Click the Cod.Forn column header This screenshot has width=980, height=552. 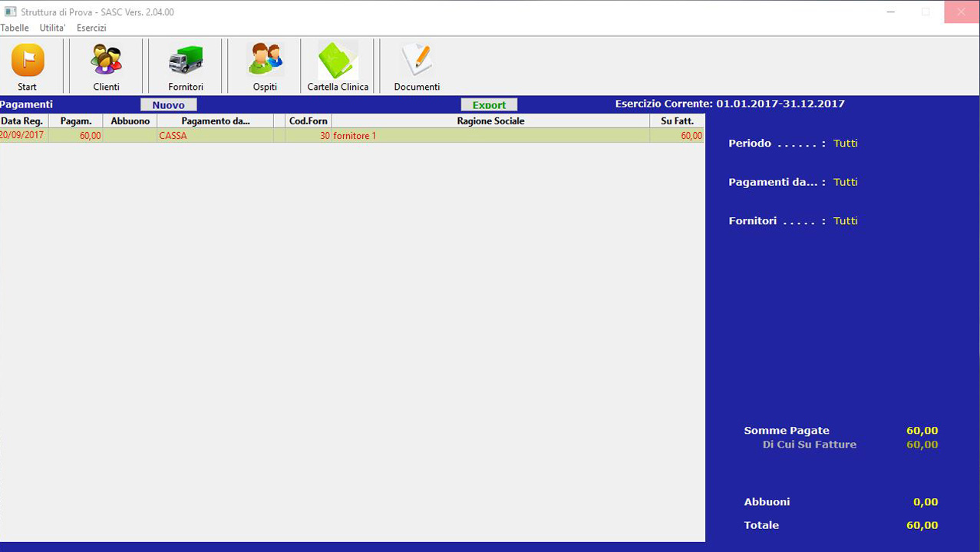(309, 121)
